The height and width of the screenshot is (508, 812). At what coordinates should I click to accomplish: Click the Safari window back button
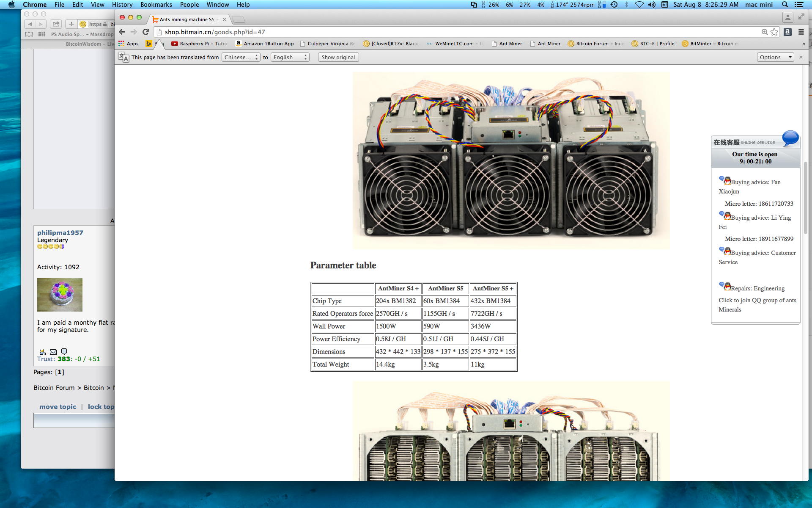click(x=30, y=24)
